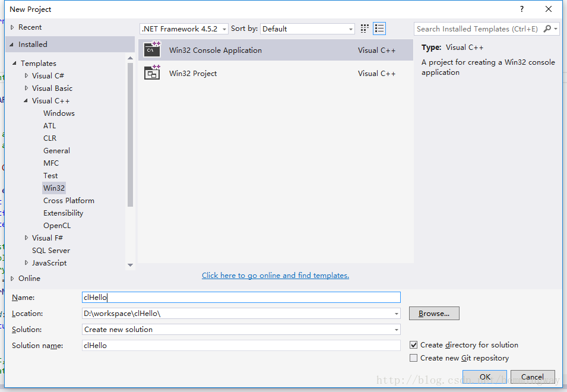Switch to medium icons list view
This screenshot has width=567, height=392.
click(379, 29)
